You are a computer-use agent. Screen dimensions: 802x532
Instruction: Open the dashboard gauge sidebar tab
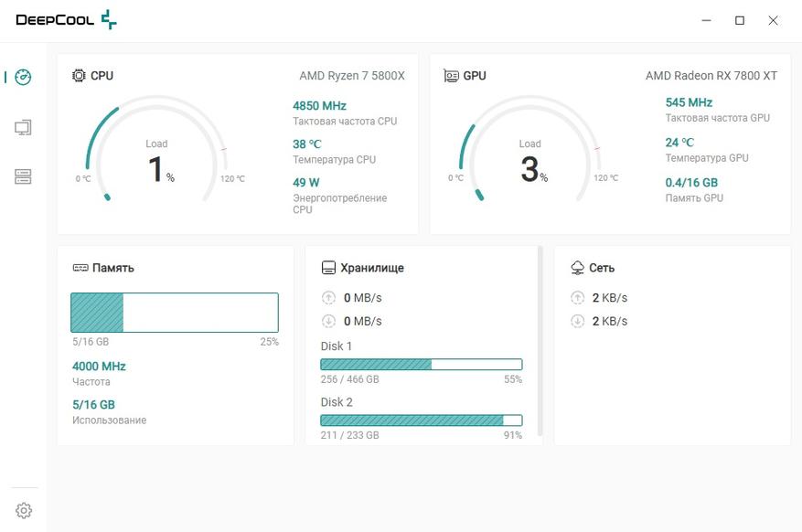coord(23,77)
